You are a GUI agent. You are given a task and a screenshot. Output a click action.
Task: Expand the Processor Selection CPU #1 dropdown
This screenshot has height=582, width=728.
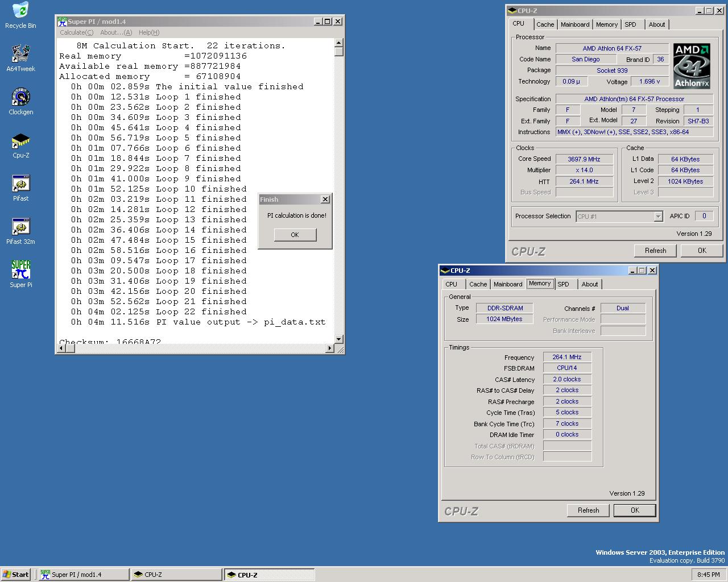(658, 217)
